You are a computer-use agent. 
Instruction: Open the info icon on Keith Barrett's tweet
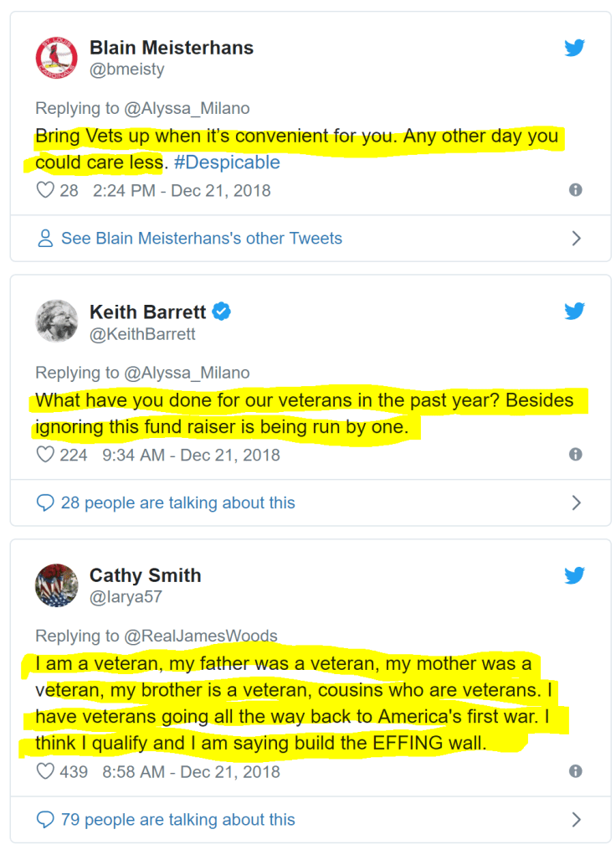coord(575,455)
